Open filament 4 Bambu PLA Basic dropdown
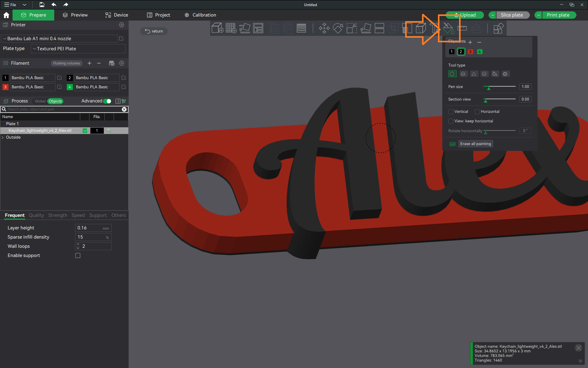The image size is (588, 368). point(97,87)
